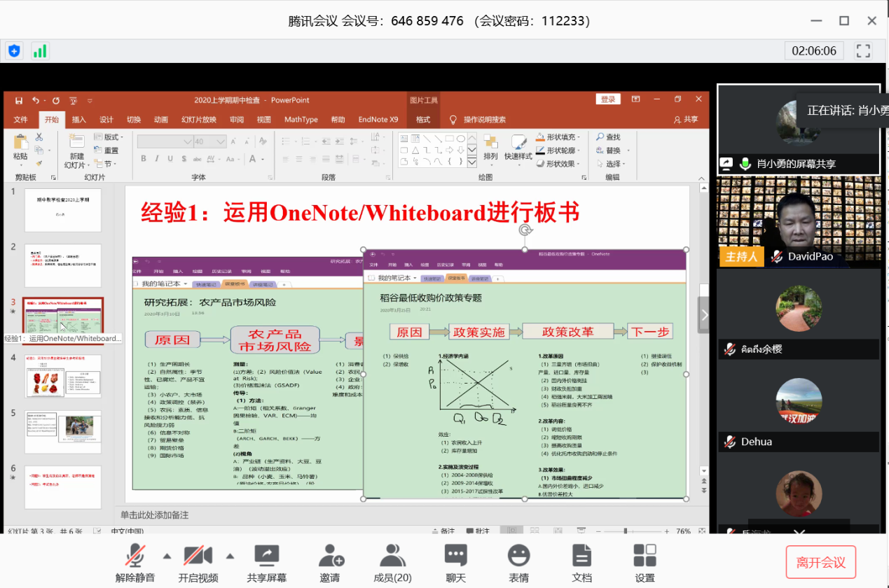Click 查找 find in PowerPoint
This screenshot has width=889, height=588.
pyautogui.click(x=608, y=137)
